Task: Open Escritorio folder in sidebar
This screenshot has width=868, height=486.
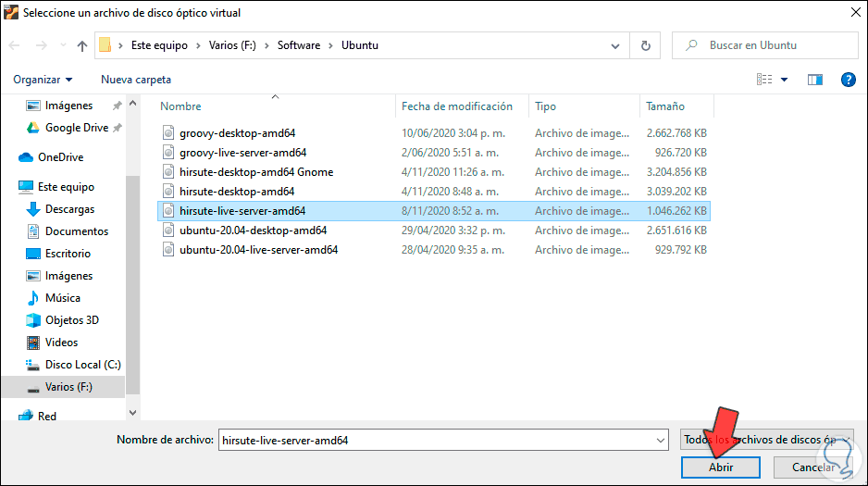Action: click(x=68, y=254)
